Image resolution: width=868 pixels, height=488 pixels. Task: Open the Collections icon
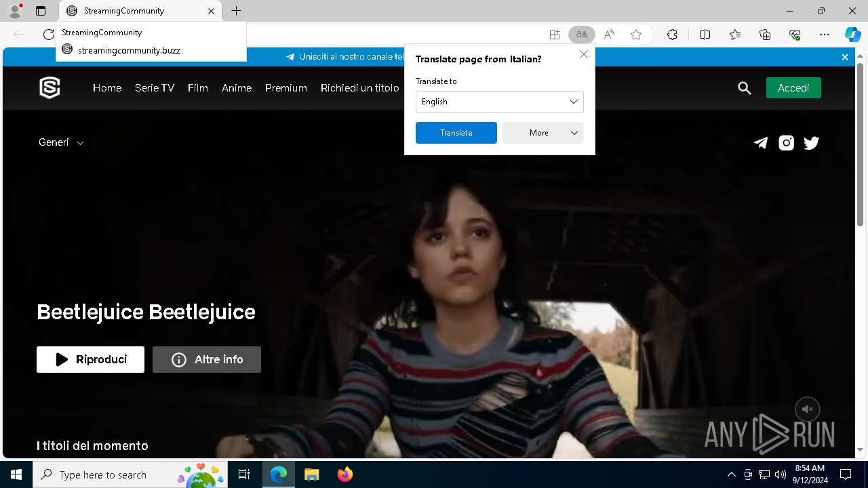pyautogui.click(x=765, y=35)
